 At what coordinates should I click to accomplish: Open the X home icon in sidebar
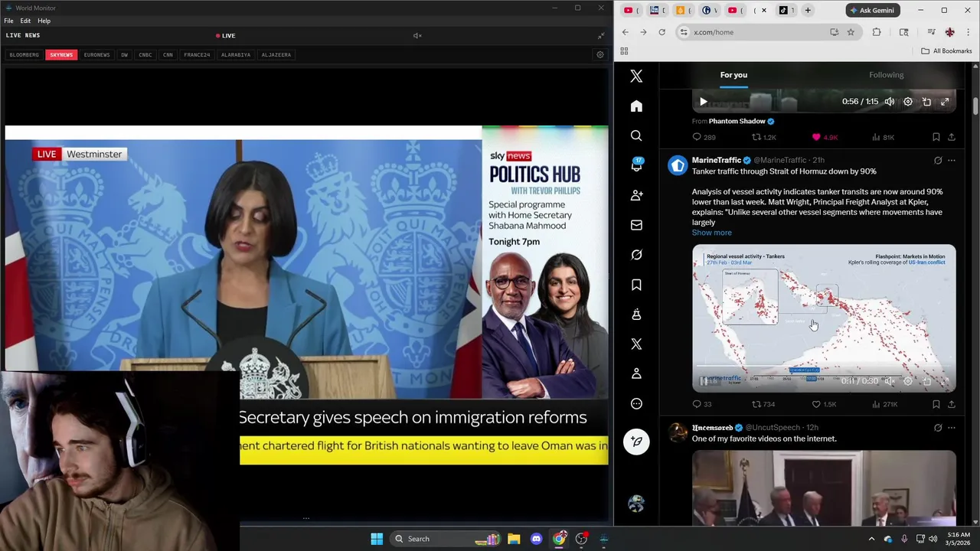coord(636,106)
